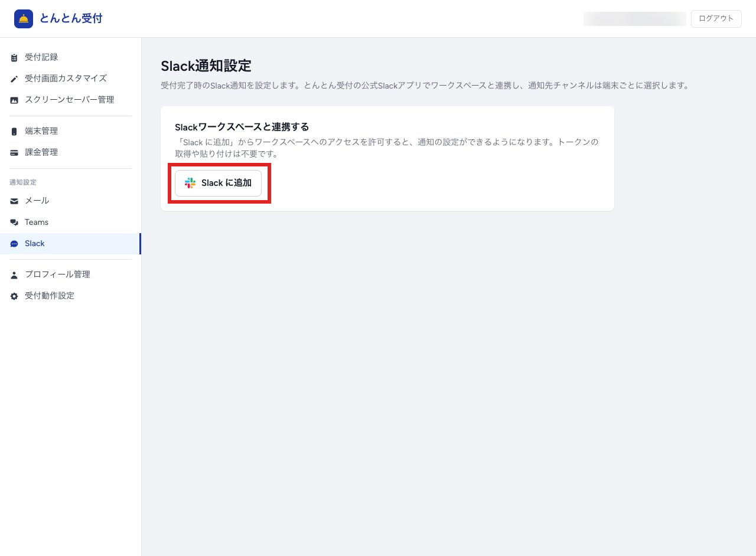The height and width of the screenshot is (556, 756).
Task: Click the image icon beside スクリーンセーバー管理
Action: 14,100
